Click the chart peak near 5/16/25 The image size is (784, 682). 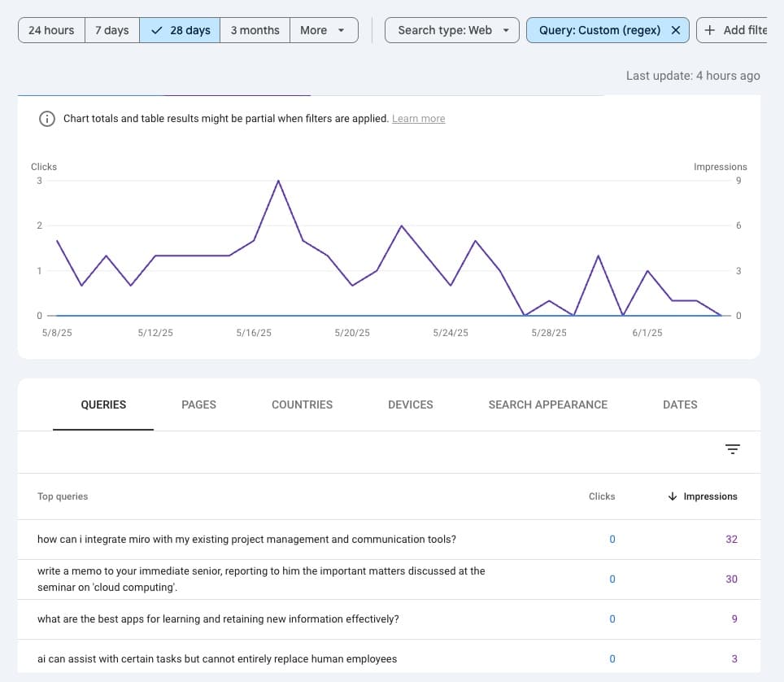[278, 181]
